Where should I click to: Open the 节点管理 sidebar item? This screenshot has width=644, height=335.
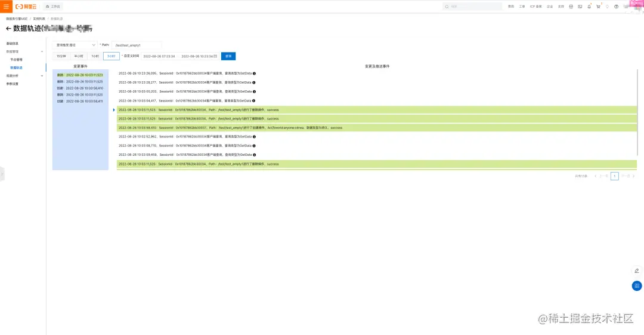[17, 60]
